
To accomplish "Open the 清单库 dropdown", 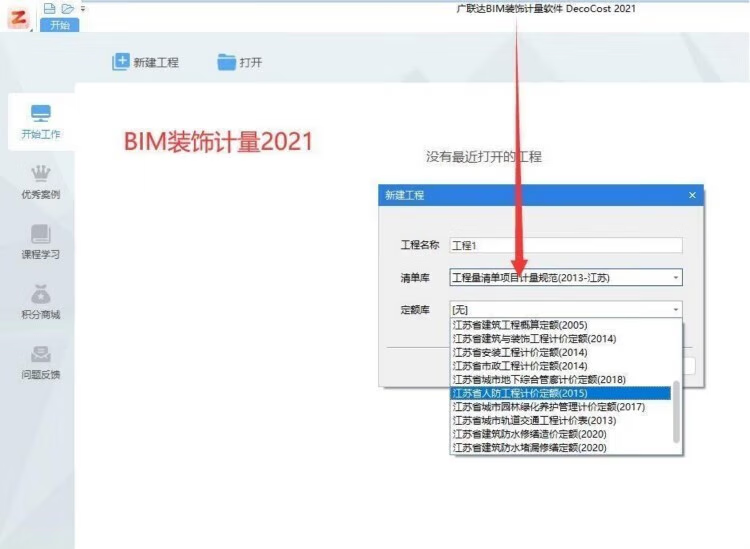I will (566, 277).
